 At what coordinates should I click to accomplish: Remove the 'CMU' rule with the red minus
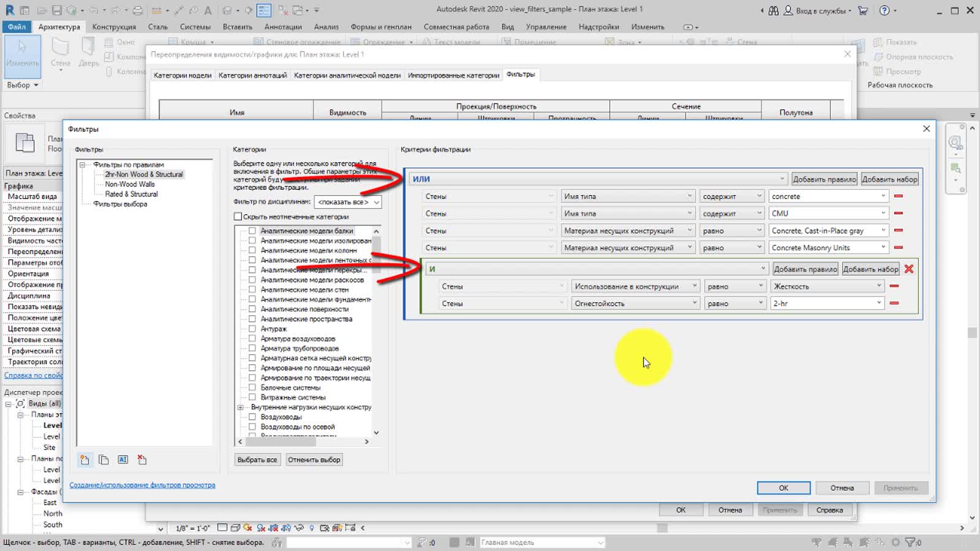coord(899,213)
